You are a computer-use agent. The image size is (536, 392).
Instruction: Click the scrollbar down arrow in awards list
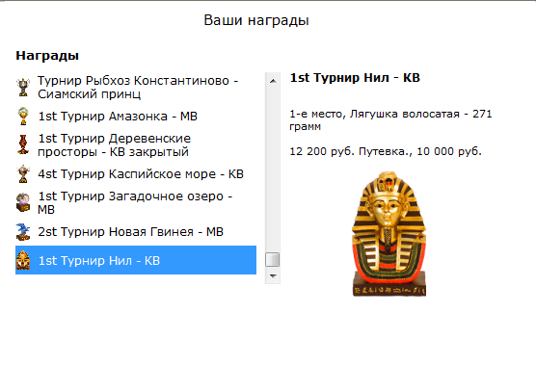tap(273, 275)
